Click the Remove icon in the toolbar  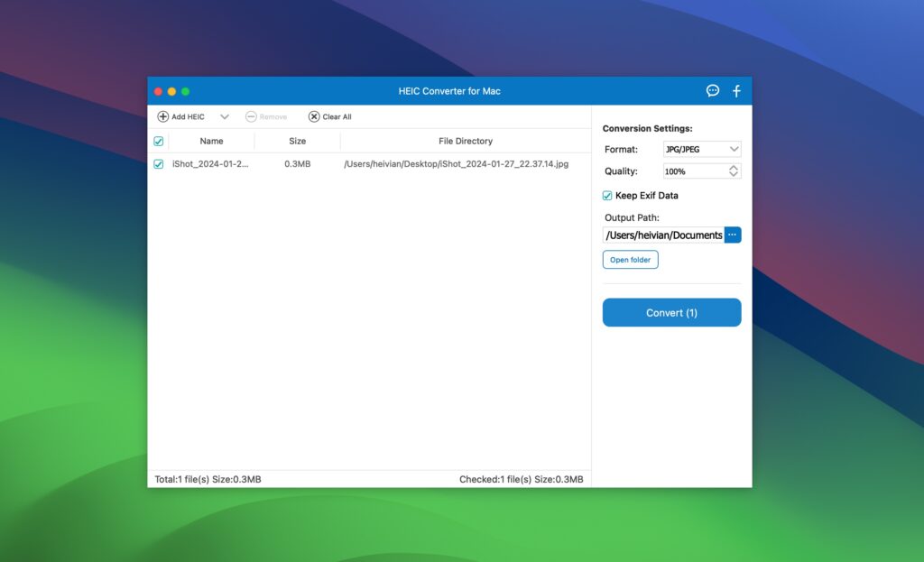(x=250, y=116)
